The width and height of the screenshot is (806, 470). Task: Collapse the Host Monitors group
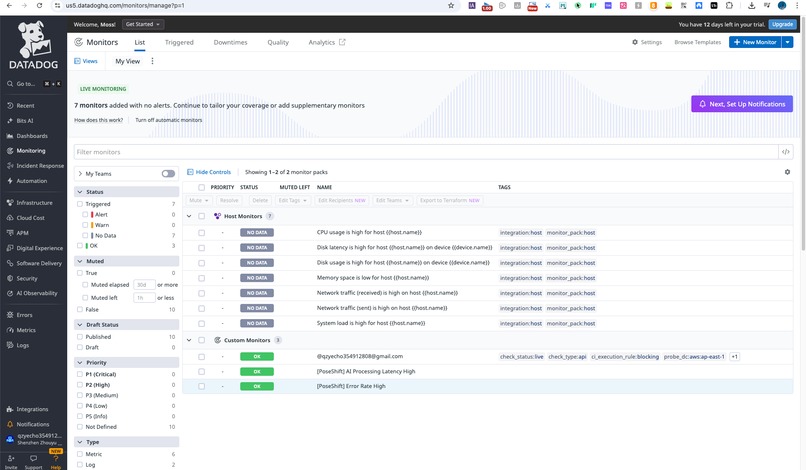point(189,216)
